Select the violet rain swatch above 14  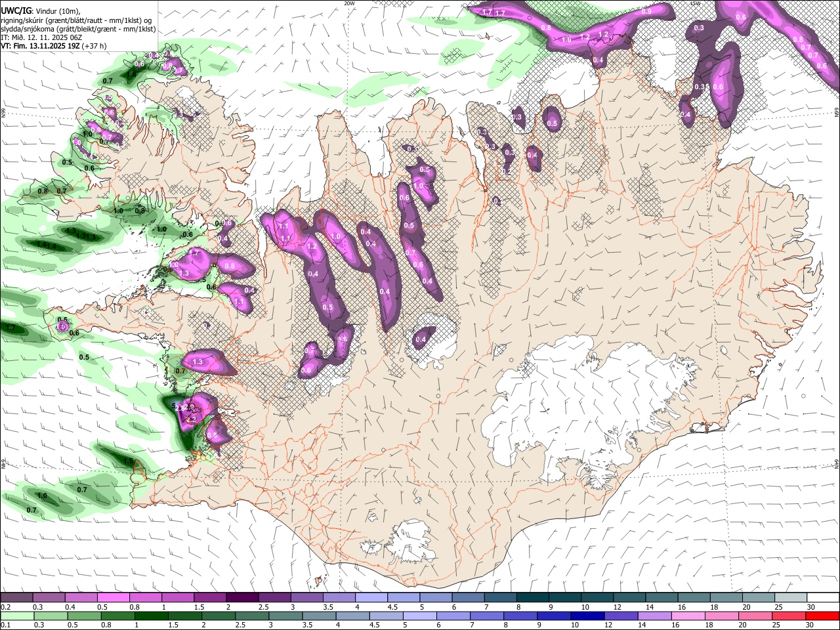point(654,616)
